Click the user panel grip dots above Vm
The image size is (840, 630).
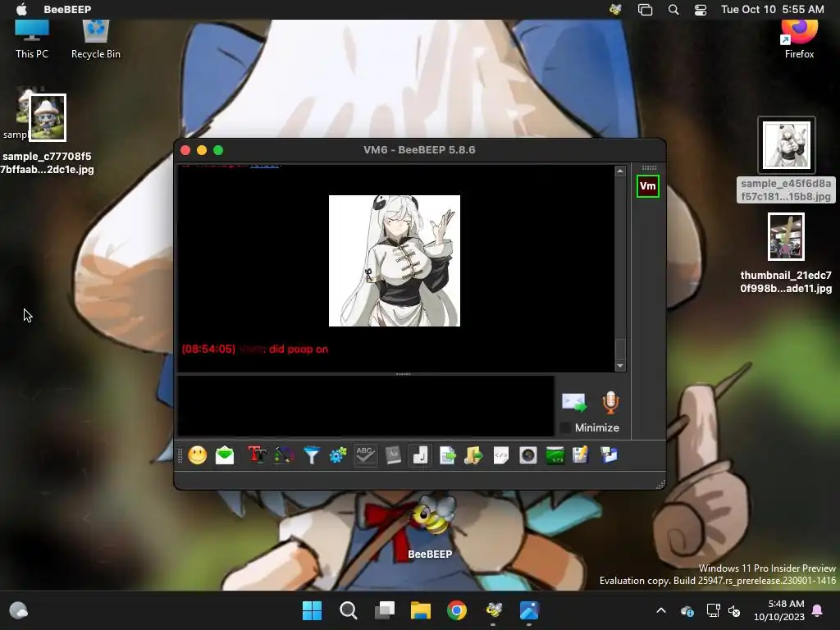tap(650, 167)
